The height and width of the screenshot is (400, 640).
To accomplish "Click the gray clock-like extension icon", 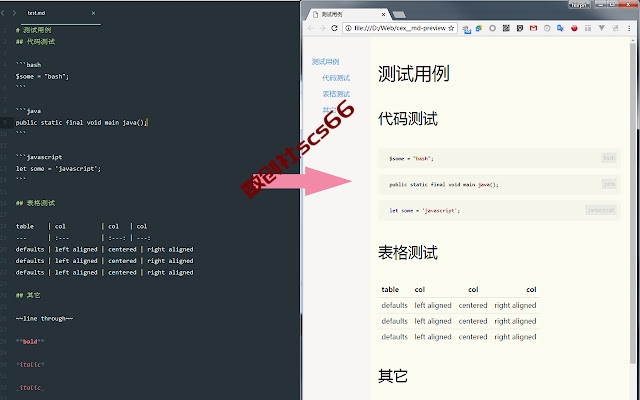I will pyautogui.click(x=547, y=28).
